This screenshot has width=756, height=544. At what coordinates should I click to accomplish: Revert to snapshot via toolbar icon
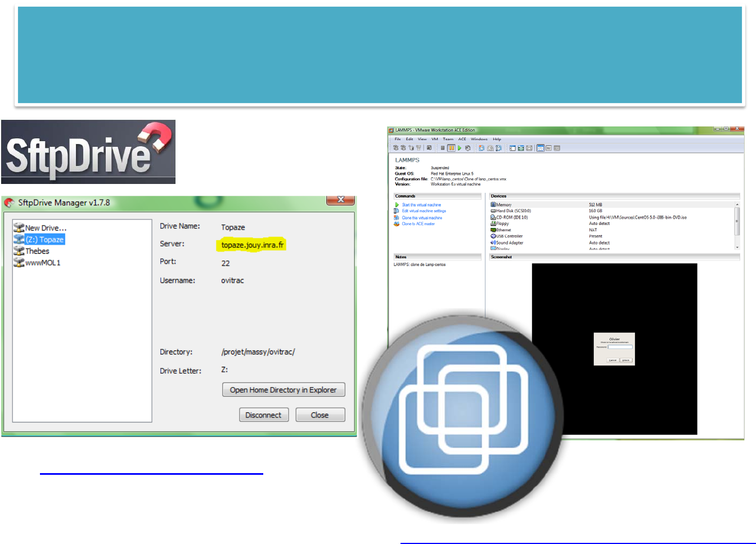(x=490, y=148)
